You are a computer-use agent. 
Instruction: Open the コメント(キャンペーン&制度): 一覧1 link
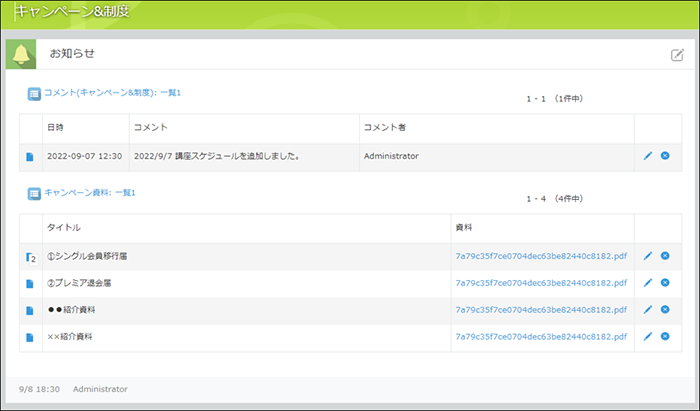[112, 93]
